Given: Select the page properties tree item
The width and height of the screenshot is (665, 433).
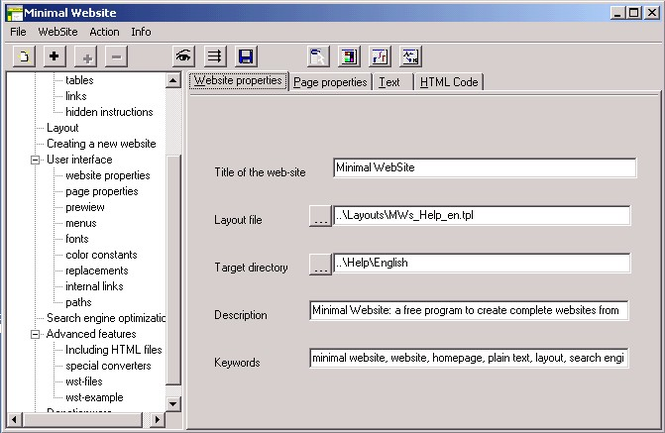Looking at the screenshot, I should 102,191.
